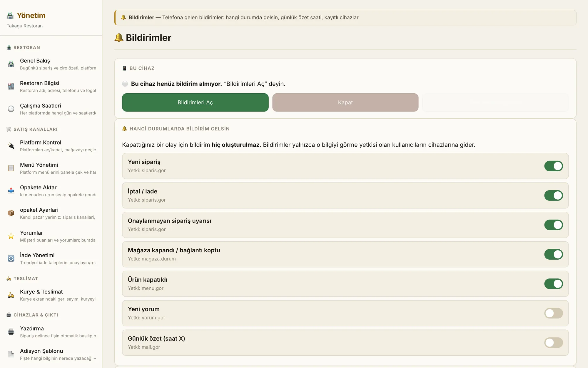Disable the Yeni sipariş notification toggle
Screen dimensions: 588x368
(553, 166)
